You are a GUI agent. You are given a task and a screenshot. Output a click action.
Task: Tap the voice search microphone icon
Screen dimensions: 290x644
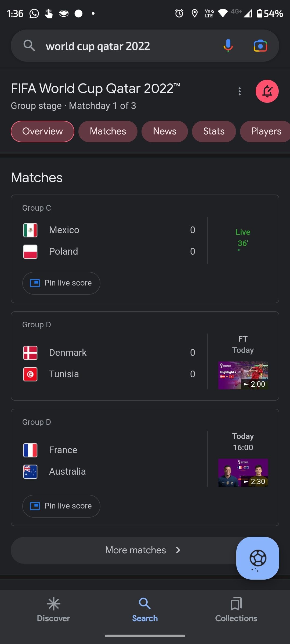pos(228,46)
